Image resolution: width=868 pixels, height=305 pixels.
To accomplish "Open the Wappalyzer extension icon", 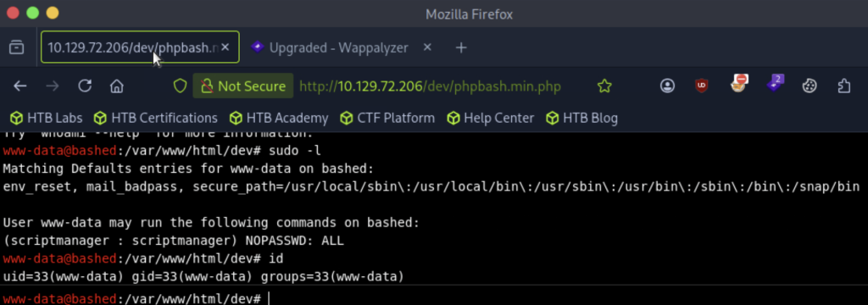I will (x=775, y=84).
